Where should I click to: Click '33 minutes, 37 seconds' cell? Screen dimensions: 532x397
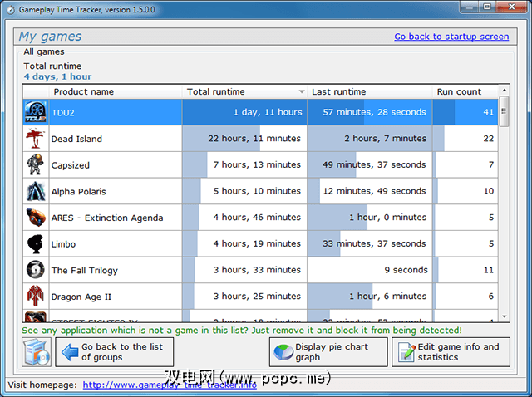coord(369,243)
